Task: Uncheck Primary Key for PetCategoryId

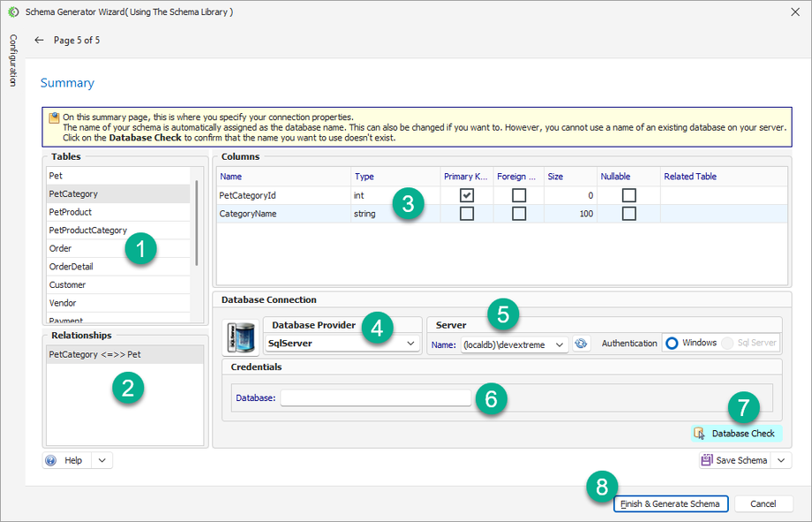Action: pos(467,195)
